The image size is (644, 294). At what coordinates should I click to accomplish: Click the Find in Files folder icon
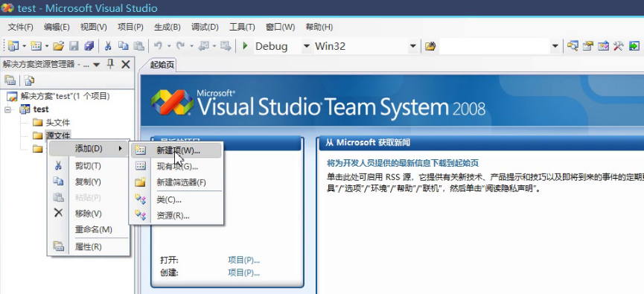point(430,46)
